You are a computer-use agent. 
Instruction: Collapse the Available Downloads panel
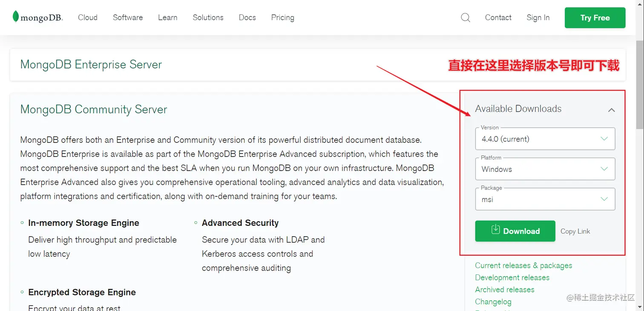click(x=612, y=110)
